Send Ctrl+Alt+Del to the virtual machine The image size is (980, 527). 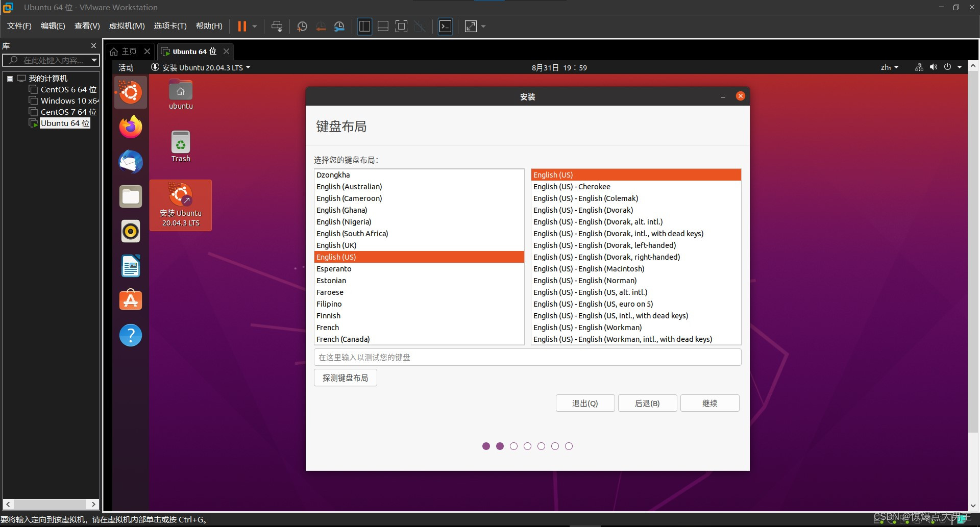click(277, 26)
